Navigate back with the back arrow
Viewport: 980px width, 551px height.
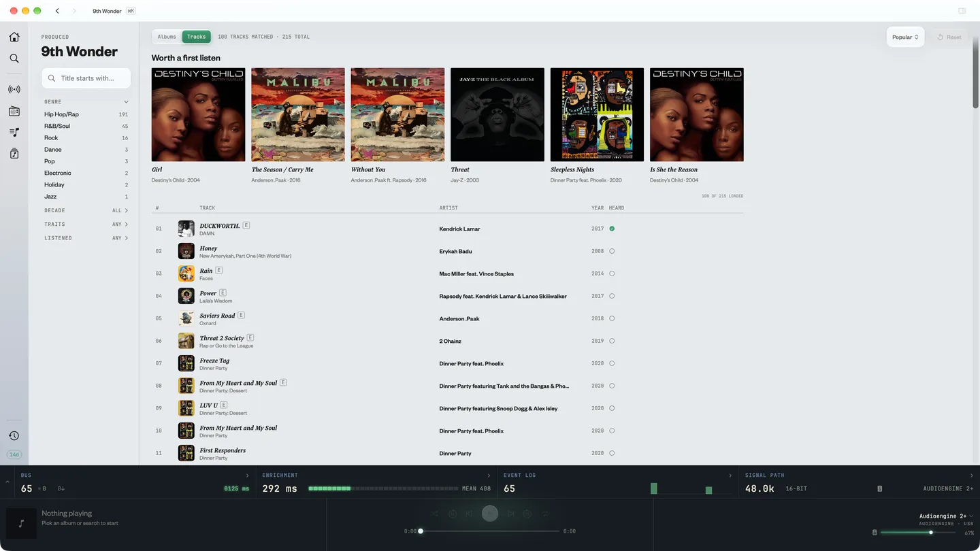(57, 11)
